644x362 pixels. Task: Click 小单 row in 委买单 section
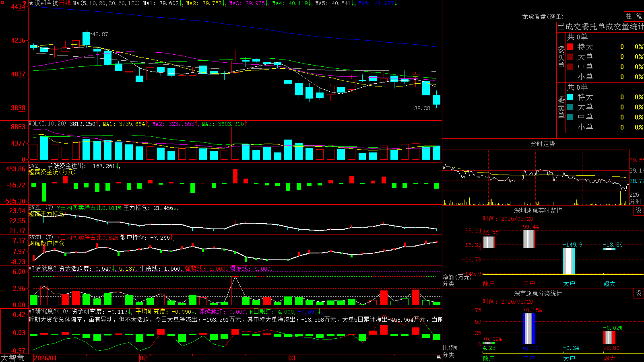[x=605, y=77]
